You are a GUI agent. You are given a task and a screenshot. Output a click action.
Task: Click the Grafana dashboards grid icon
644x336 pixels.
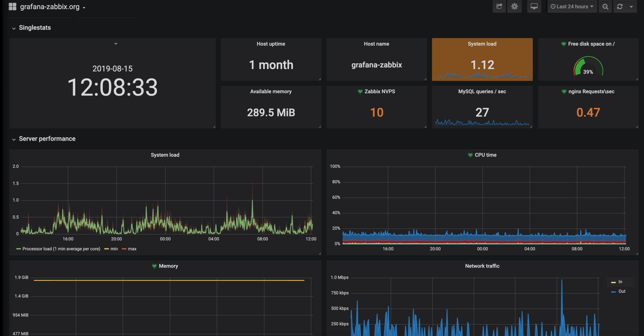(x=12, y=7)
